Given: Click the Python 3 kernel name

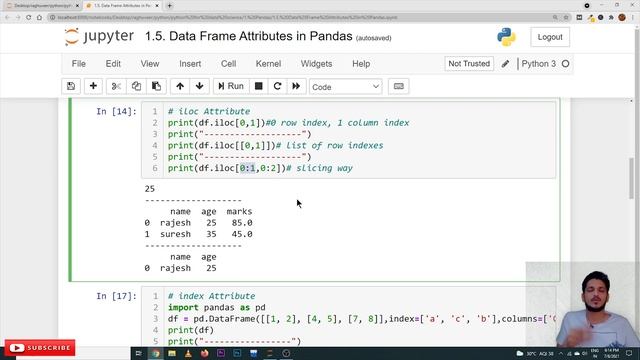Looking at the screenshot, I should pos(538,64).
